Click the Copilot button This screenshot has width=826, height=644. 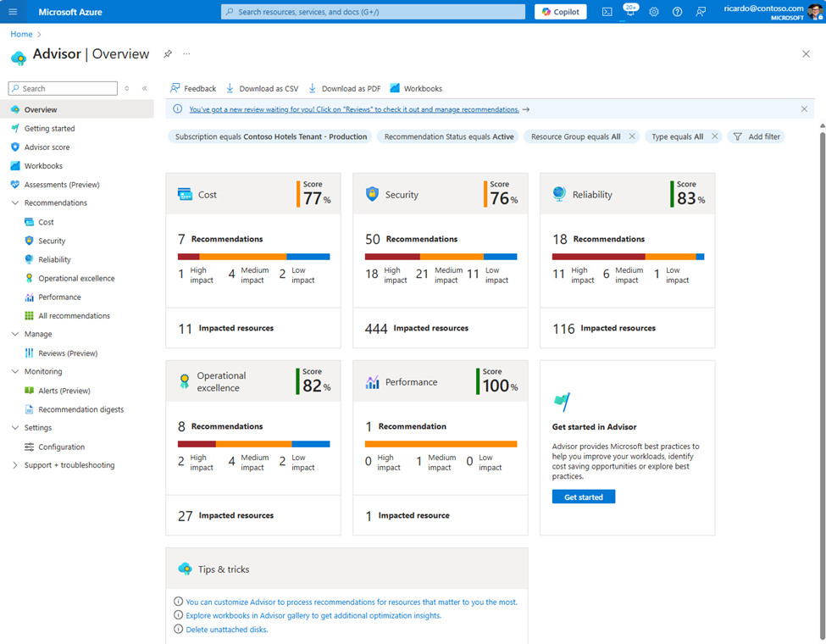[x=561, y=12]
